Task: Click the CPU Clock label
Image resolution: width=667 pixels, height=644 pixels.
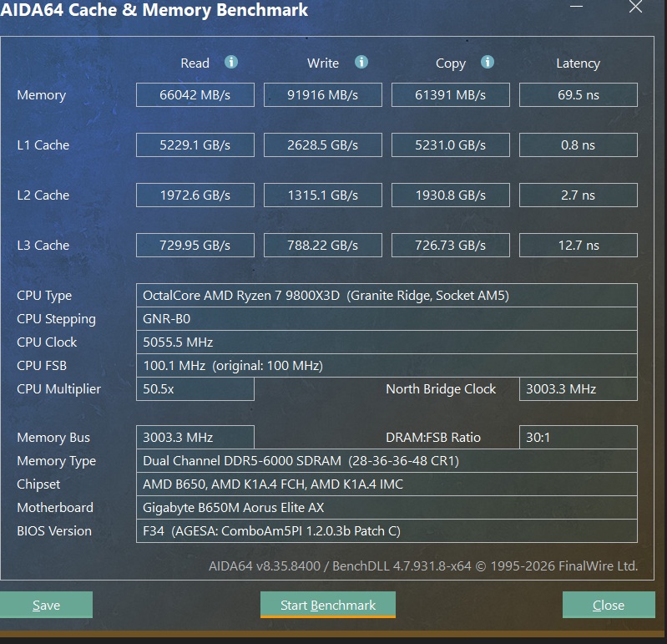Action: pos(47,342)
